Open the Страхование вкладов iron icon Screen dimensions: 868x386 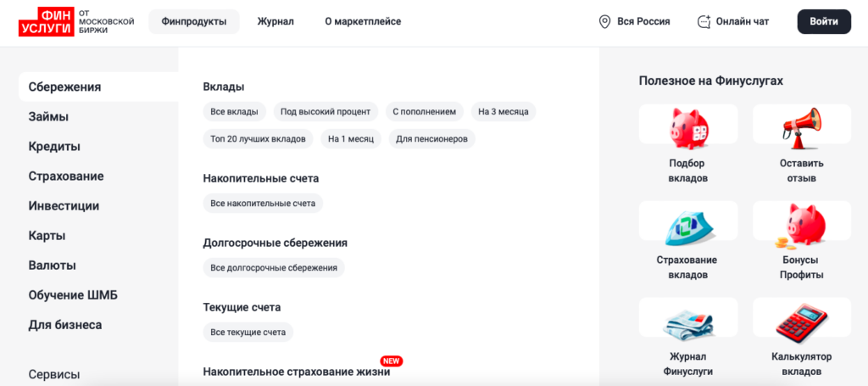point(687,223)
